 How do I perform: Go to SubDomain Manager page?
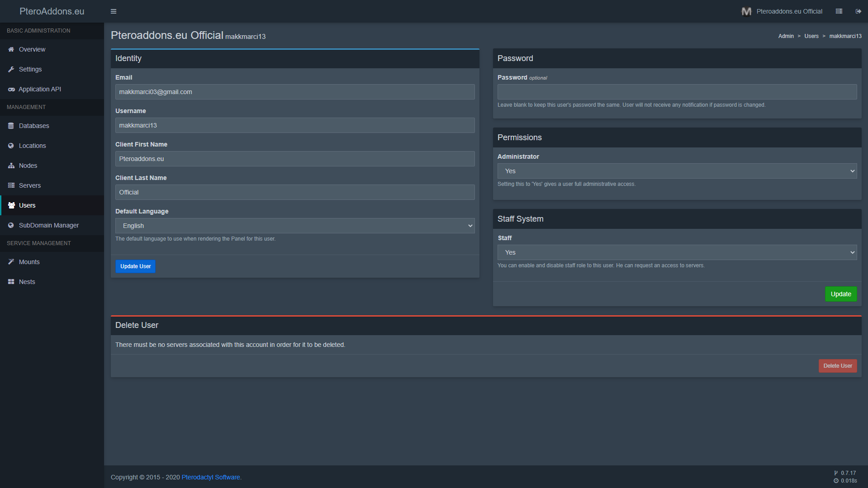click(48, 225)
